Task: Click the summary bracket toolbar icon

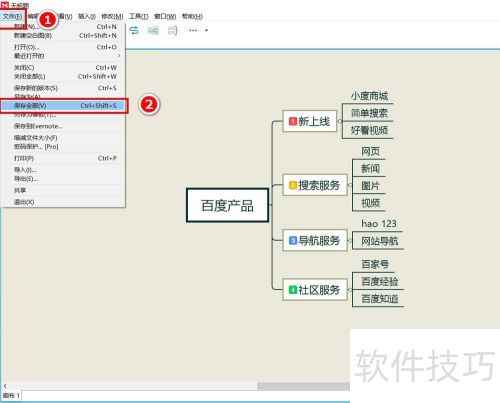Action: click(x=172, y=31)
